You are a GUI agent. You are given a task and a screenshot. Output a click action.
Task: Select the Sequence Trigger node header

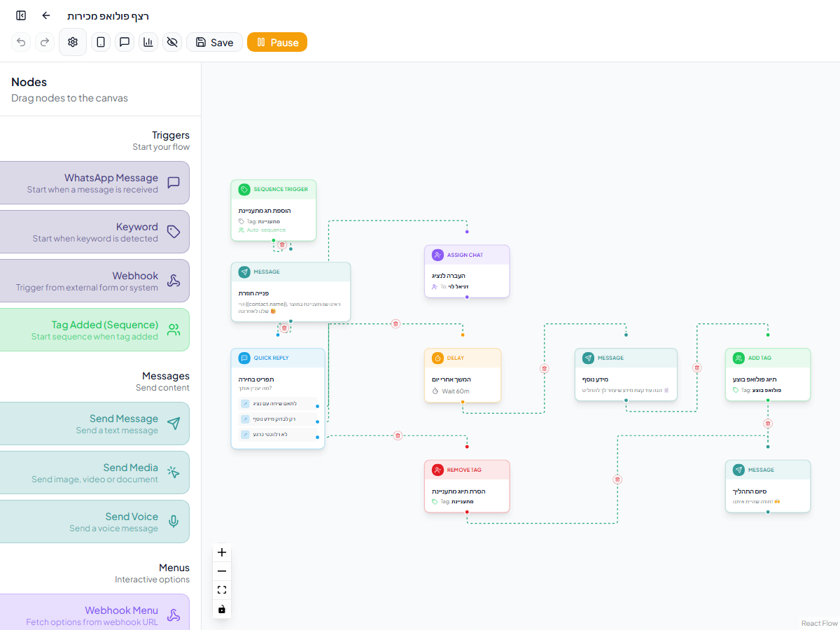274,189
